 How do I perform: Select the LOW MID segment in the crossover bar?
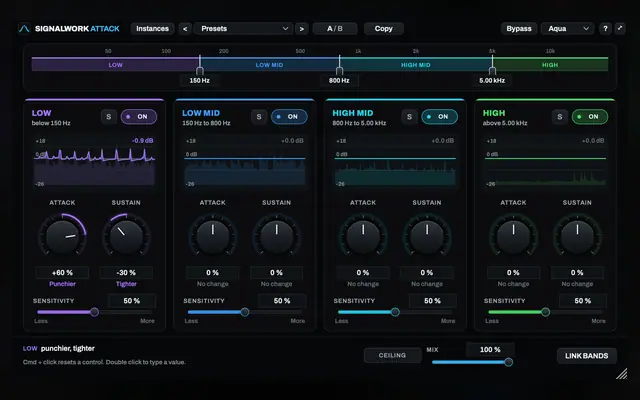(x=269, y=64)
